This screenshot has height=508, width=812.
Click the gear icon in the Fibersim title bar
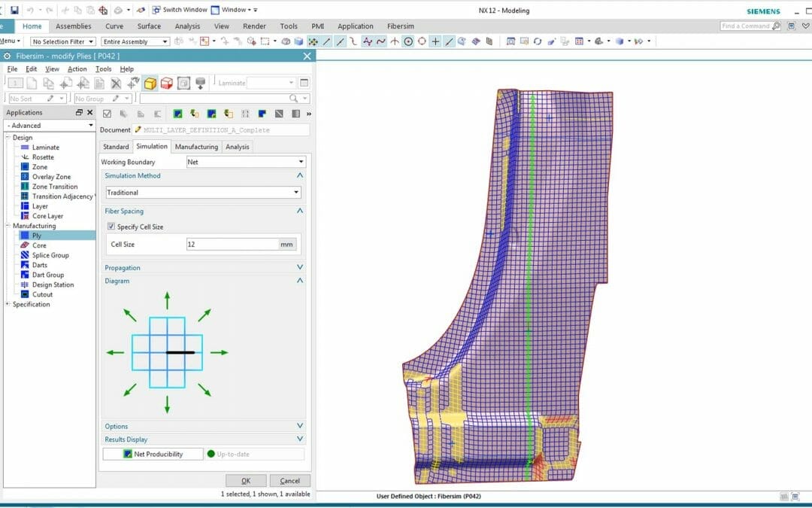tap(8, 56)
